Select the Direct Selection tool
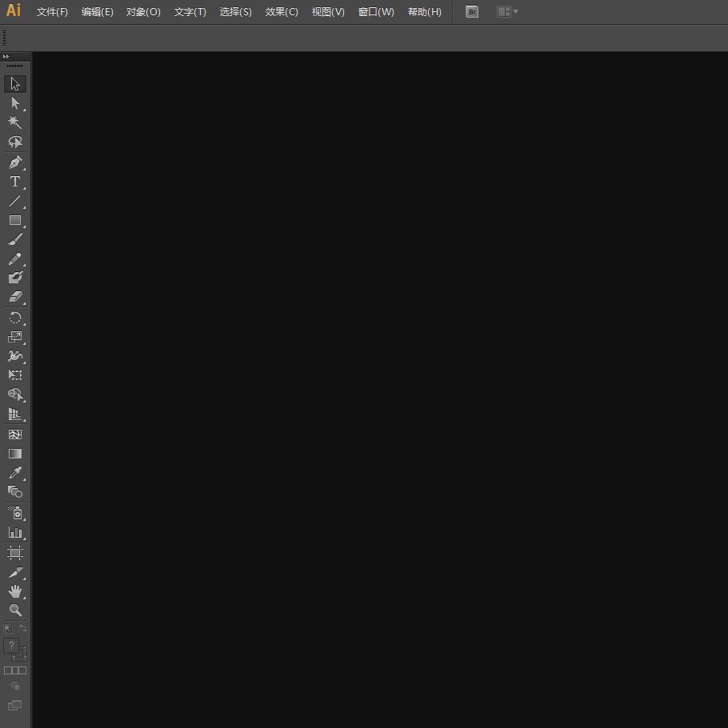The width and height of the screenshot is (728, 728). (x=15, y=103)
